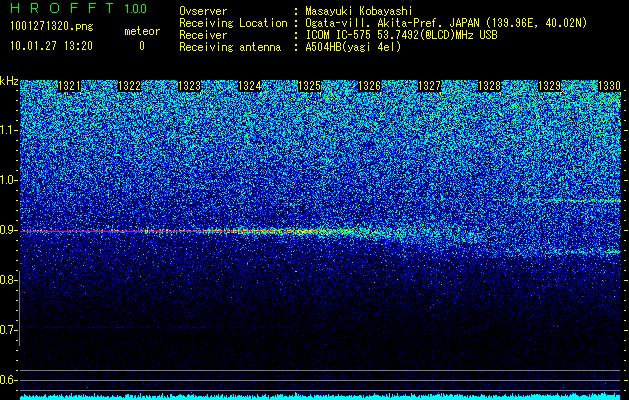Click the Receiving antenna label

pyautogui.click(x=230, y=47)
